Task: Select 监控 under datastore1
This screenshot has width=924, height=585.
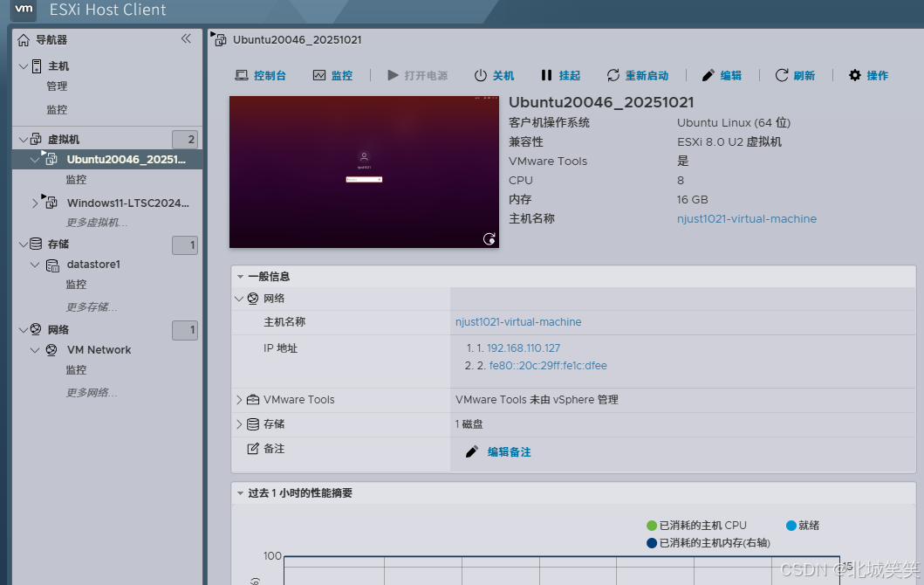Action: click(77, 285)
